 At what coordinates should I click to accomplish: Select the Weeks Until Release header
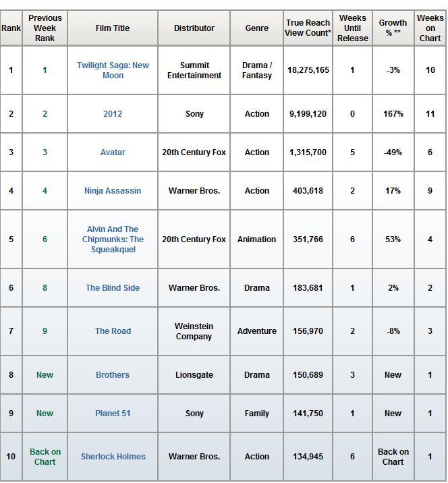point(352,28)
